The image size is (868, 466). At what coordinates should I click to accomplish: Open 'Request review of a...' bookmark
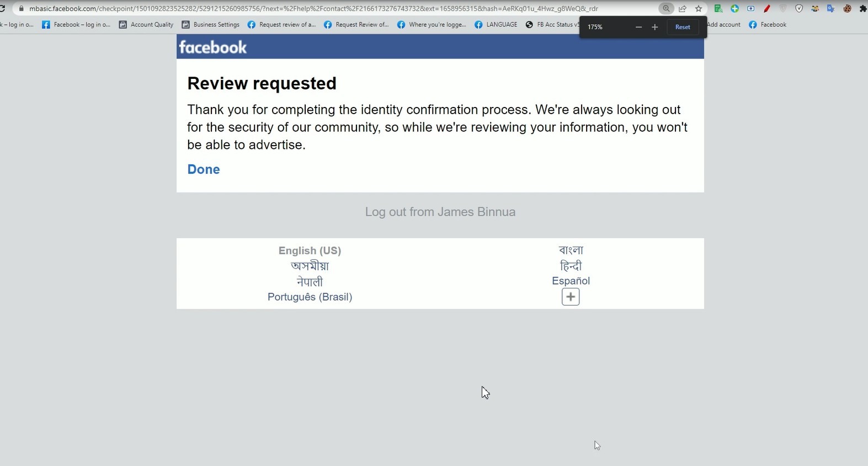pyautogui.click(x=282, y=25)
